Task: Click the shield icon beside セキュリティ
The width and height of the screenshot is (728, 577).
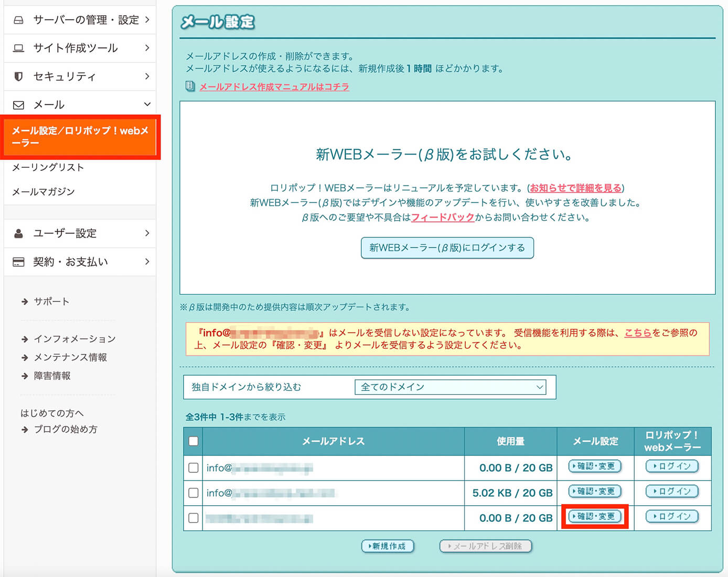Action: coord(18,77)
